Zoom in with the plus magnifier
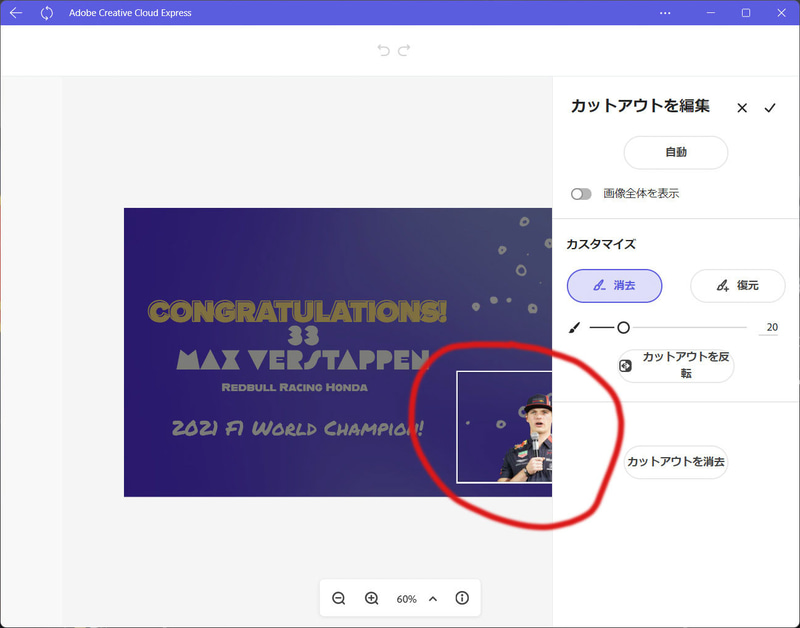 click(371, 598)
